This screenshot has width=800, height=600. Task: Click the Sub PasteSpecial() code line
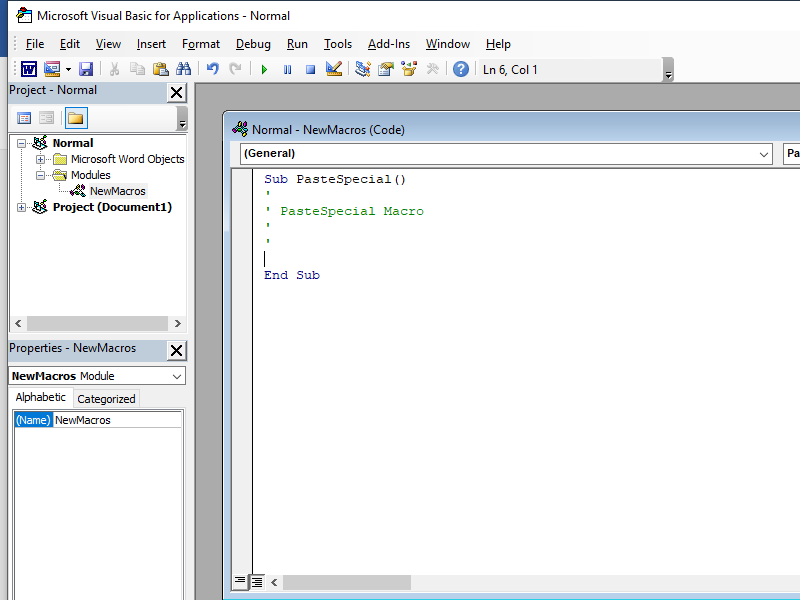coord(335,179)
